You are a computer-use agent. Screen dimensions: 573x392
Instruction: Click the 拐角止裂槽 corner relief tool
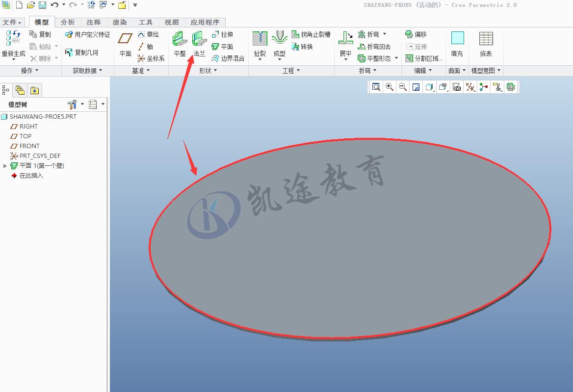pyautogui.click(x=311, y=34)
